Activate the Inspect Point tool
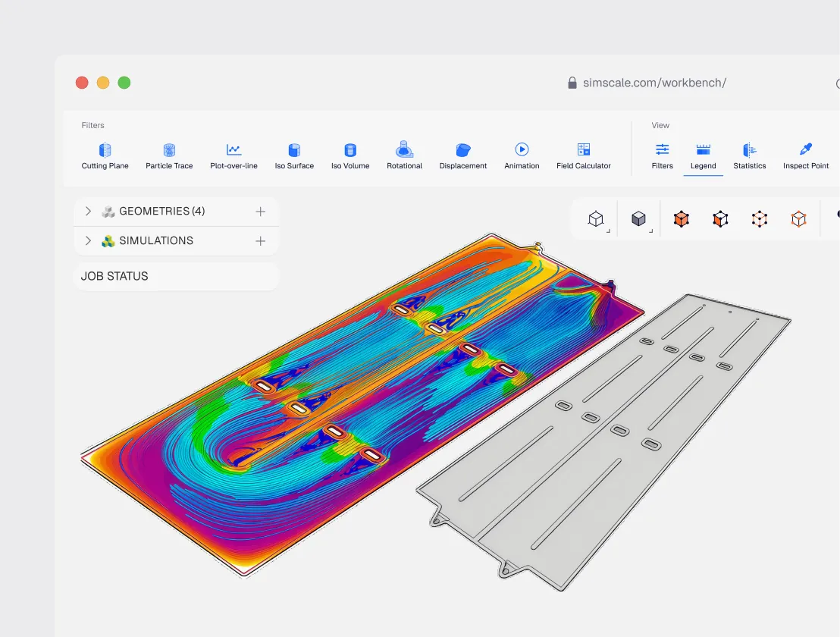Screen dimensions: 840x637 806,156
